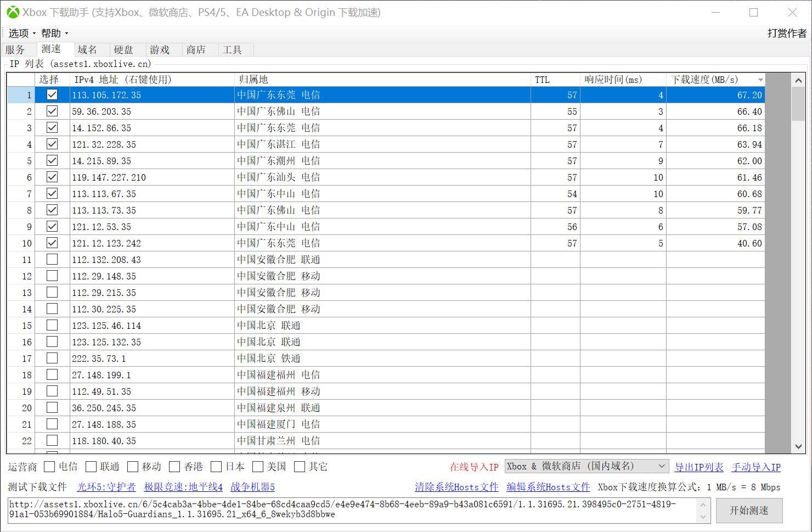Minimize the Xbox 下载助手 window
Image resolution: width=812 pixels, height=532 pixels.
tap(715, 12)
